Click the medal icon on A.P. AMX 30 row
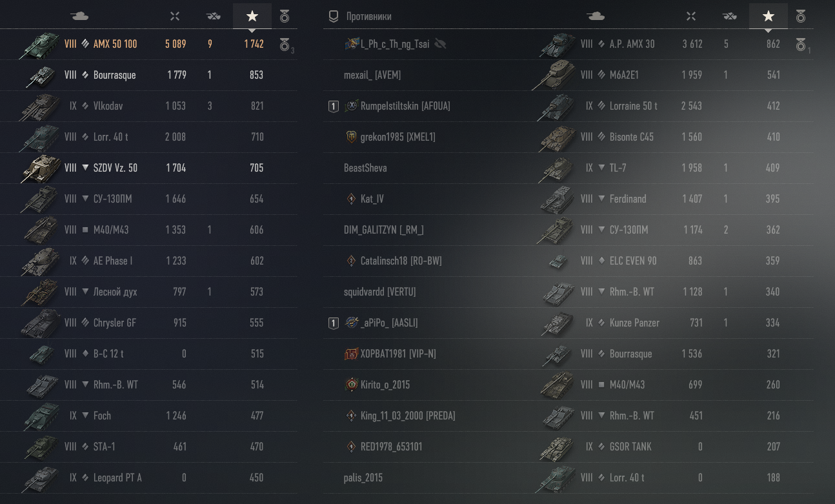 click(x=800, y=44)
